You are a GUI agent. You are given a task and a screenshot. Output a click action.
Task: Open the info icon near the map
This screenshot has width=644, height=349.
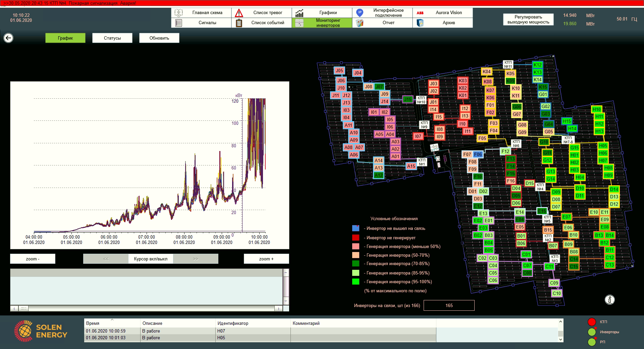click(x=609, y=300)
